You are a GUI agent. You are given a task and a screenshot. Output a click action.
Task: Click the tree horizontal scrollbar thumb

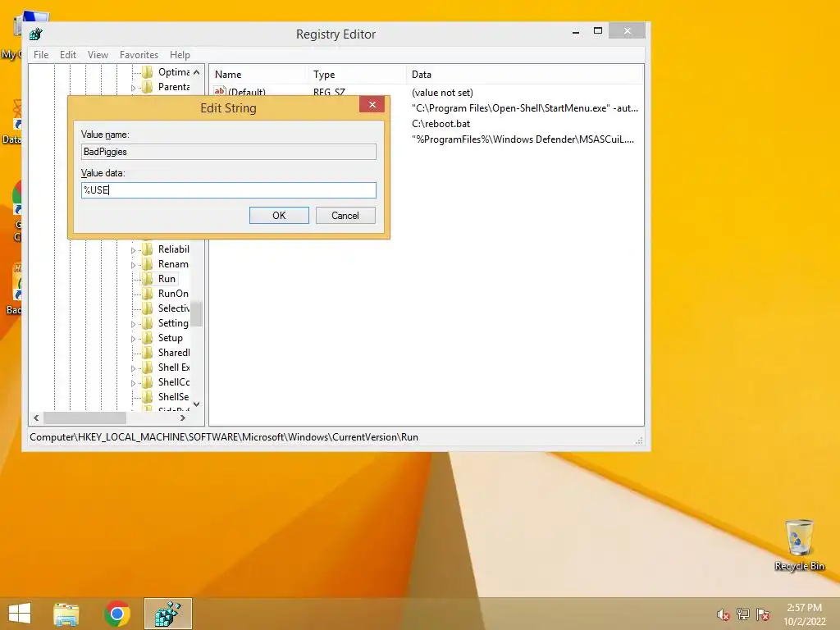point(84,418)
